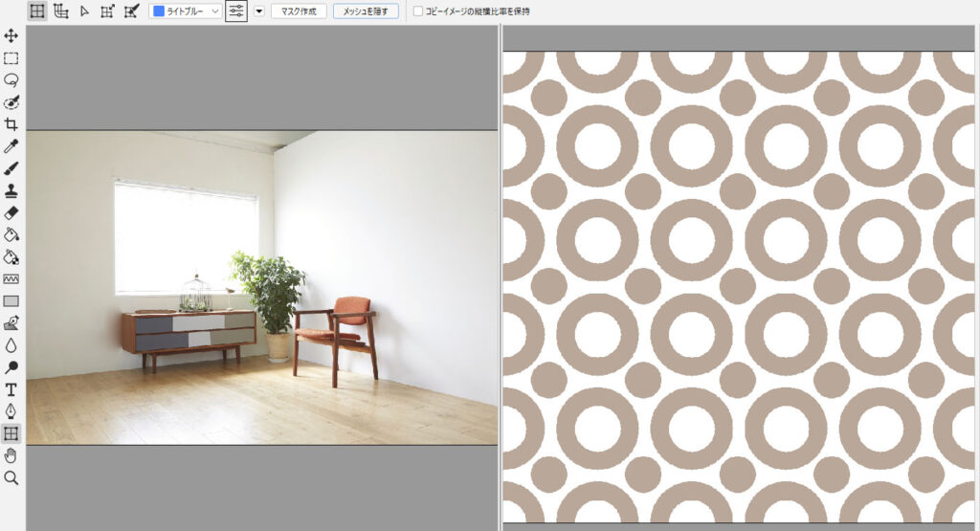The width and height of the screenshot is (980, 531).
Task: Pick the mesh point selection arrow
Action: pyautogui.click(x=84, y=11)
